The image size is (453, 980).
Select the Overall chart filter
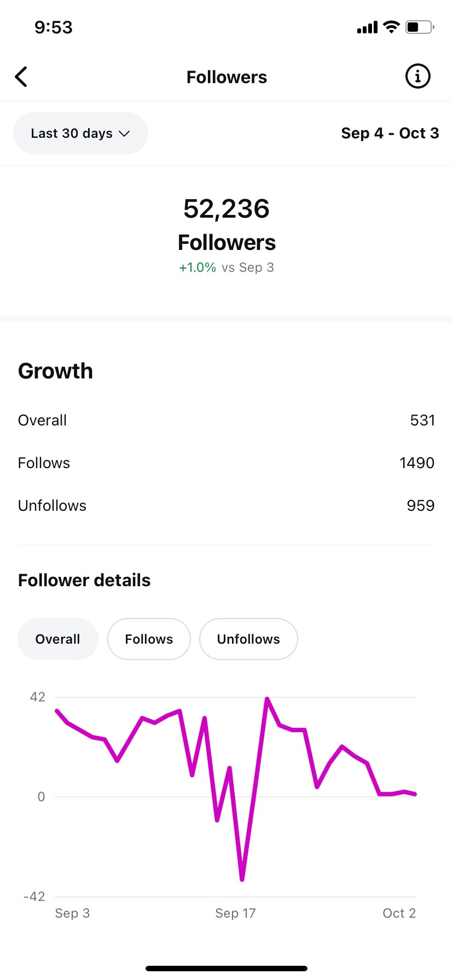pyautogui.click(x=57, y=639)
